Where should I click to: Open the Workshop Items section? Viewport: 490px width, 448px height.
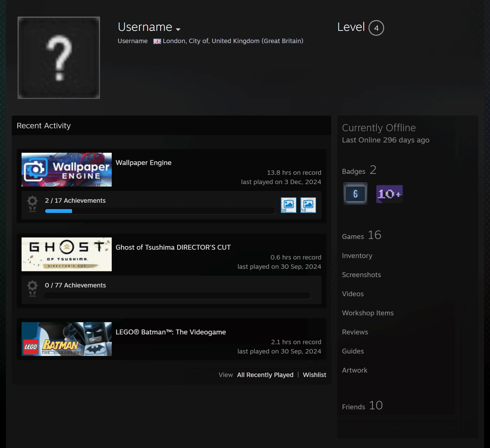click(x=368, y=313)
